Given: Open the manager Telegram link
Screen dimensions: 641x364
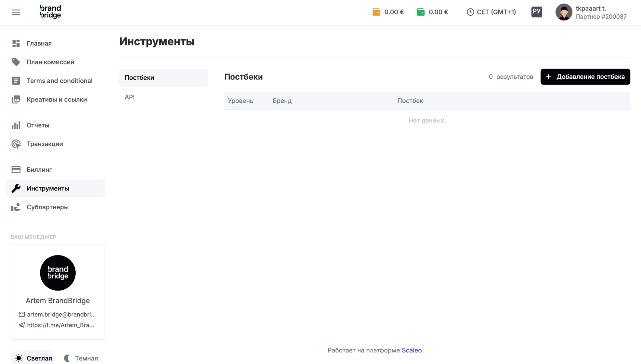Looking at the screenshot, I should pos(61,325).
